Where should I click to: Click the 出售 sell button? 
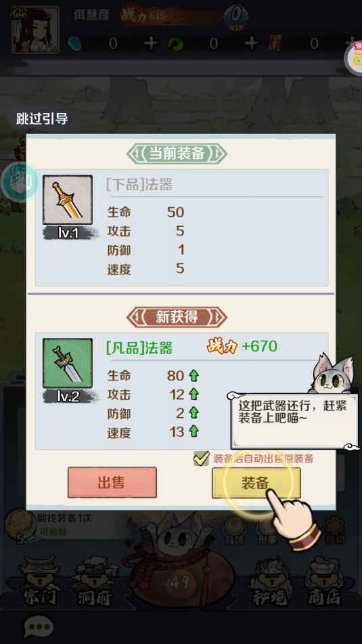coord(112,483)
